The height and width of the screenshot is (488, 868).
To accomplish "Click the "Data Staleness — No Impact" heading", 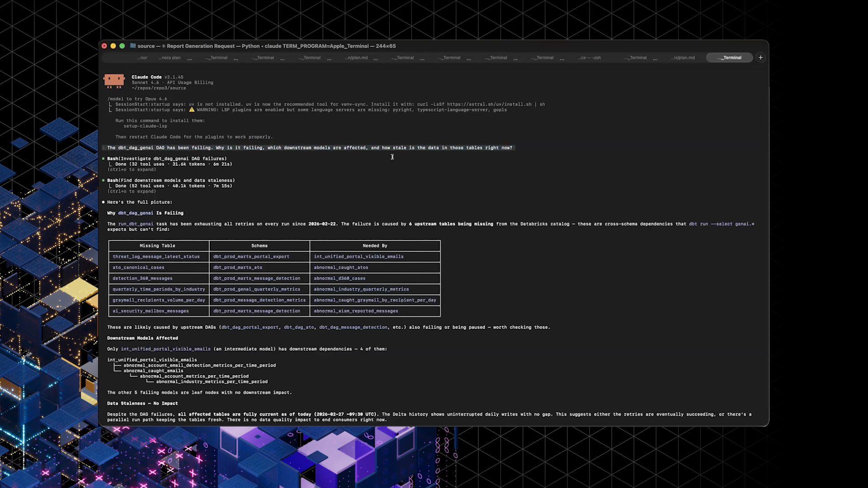I will pos(142,404).
